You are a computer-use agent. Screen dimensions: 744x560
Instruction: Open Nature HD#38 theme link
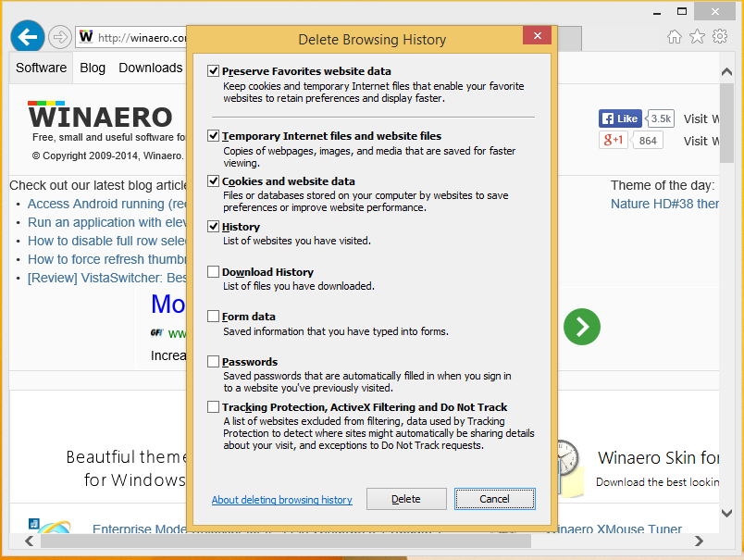pos(664,204)
